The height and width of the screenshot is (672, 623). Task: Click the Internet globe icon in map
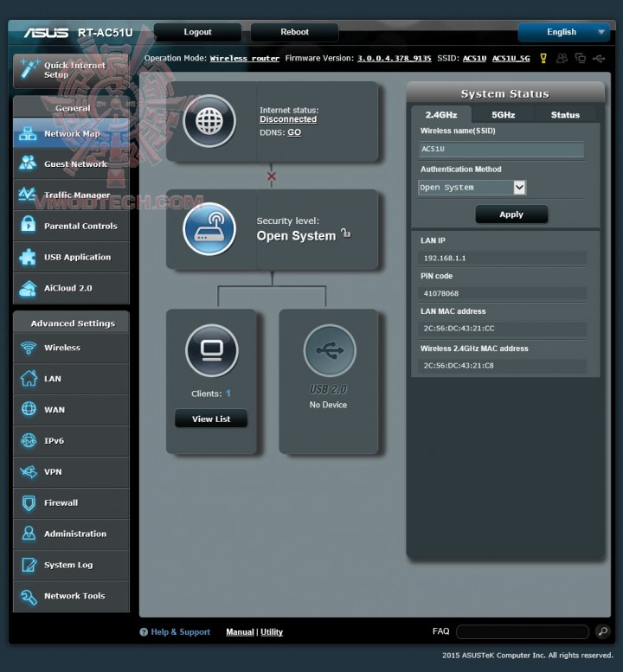209,121
